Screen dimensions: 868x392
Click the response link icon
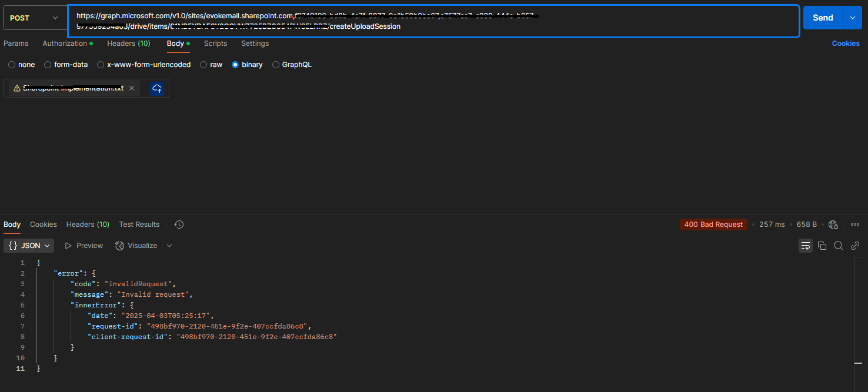pyautogui.click(x=855, y=246)
